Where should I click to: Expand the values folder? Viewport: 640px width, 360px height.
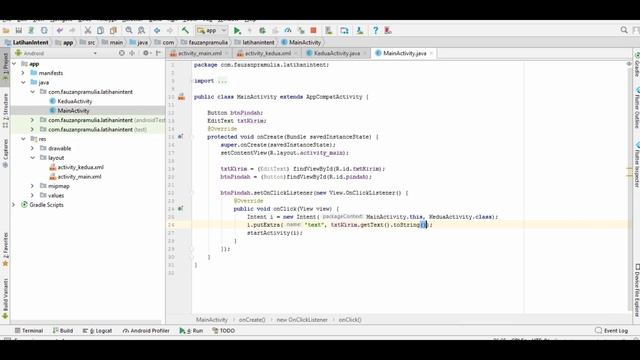(x=32, y=196)
